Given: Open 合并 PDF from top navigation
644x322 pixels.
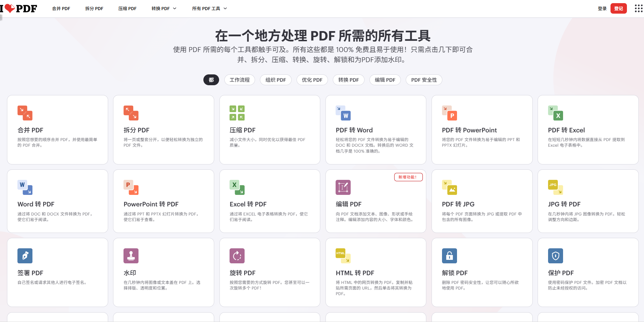Looking at the screenshot, I should (x=61, y=8).
